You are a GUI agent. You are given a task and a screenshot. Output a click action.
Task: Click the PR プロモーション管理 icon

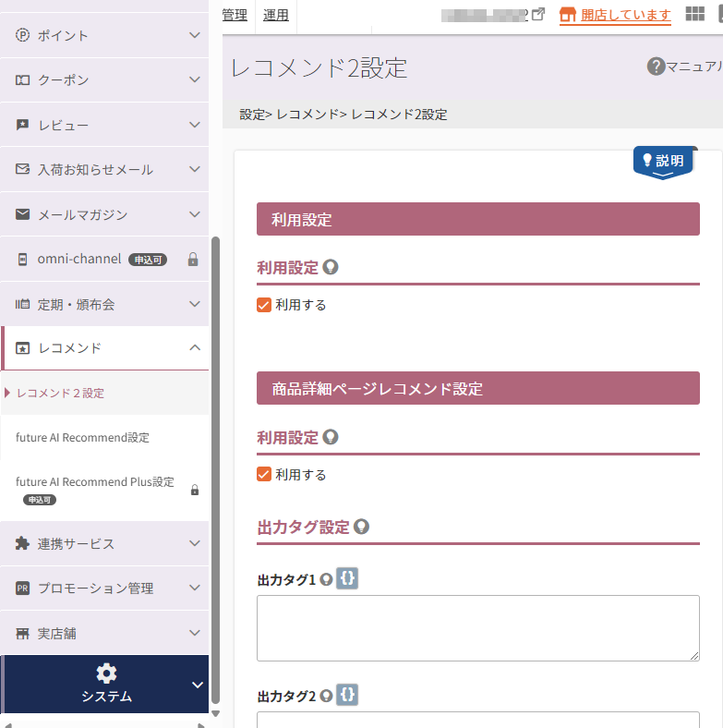point(22,588)
